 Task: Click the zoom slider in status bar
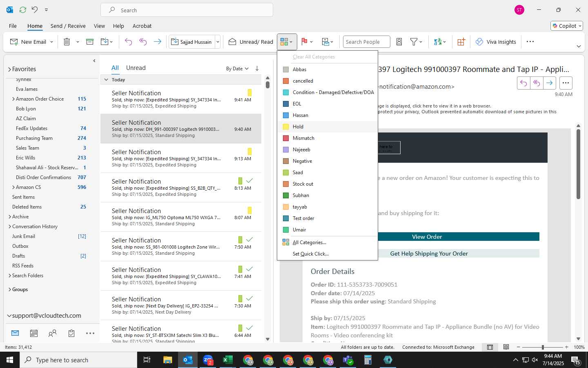543,347
